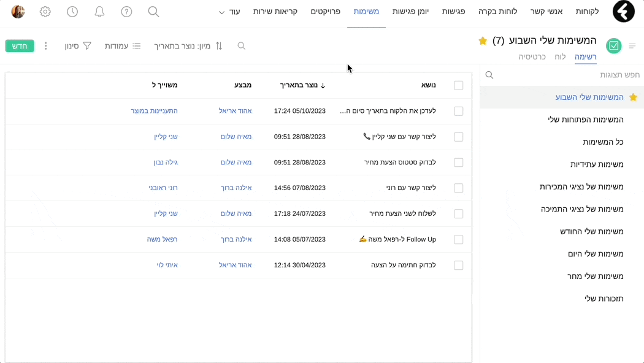Click the חפש תצוגות search field
Image resolution: width=644 pixels, height=363 pixels.
[x=562, y=75]
